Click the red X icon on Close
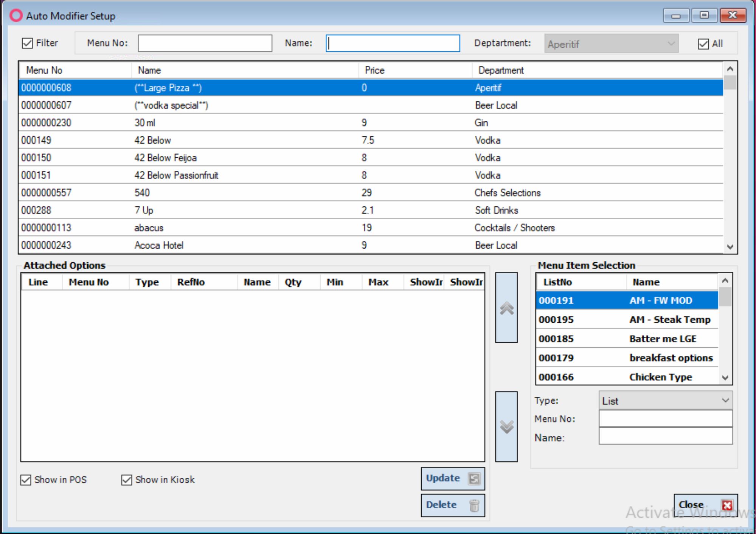The width and height of the screenshot is (756, 534). (727, 505)
